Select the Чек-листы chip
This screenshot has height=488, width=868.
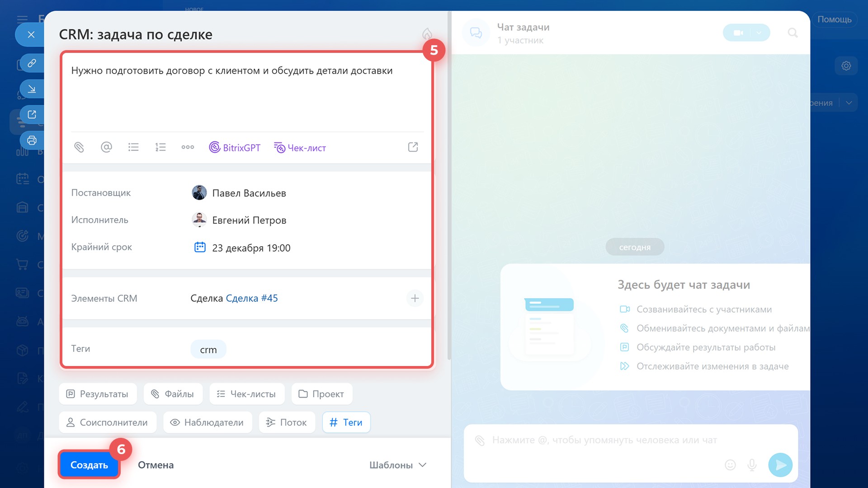pos(247,394)
